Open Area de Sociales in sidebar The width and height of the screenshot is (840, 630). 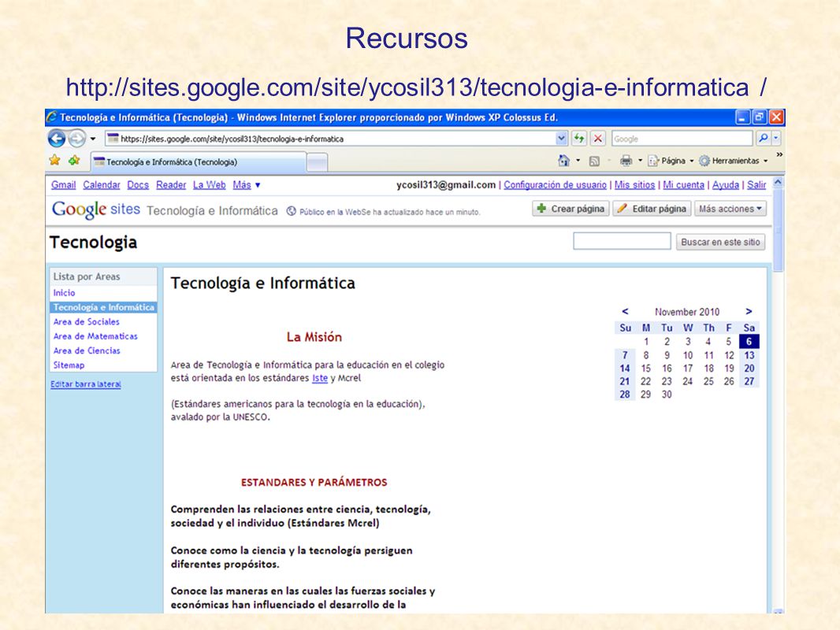tap(86, 321)
